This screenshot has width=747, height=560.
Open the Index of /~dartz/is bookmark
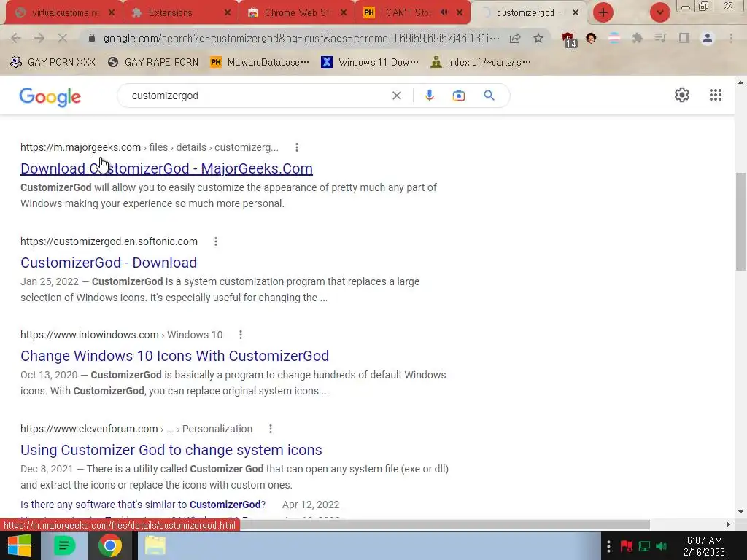[x=481, y=62]
